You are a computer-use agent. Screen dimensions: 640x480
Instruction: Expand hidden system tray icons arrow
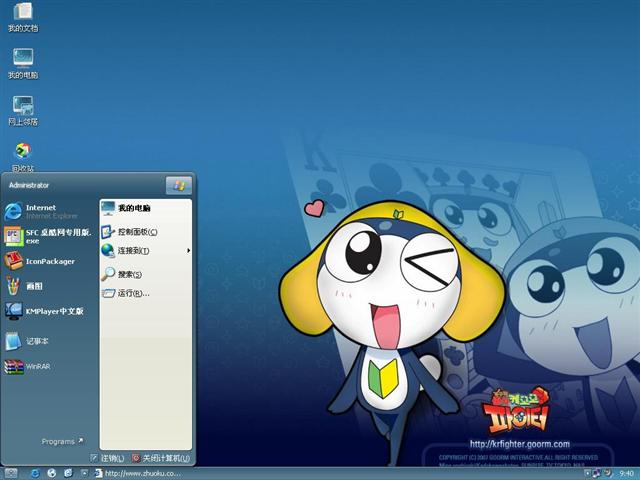(x=587, y=473)
